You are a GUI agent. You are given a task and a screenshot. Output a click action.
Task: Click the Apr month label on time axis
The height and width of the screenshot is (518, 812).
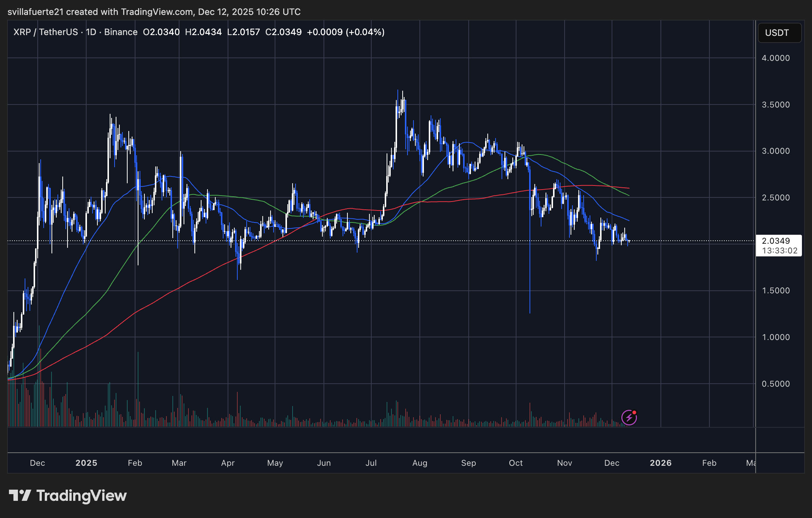coord(228,463)
